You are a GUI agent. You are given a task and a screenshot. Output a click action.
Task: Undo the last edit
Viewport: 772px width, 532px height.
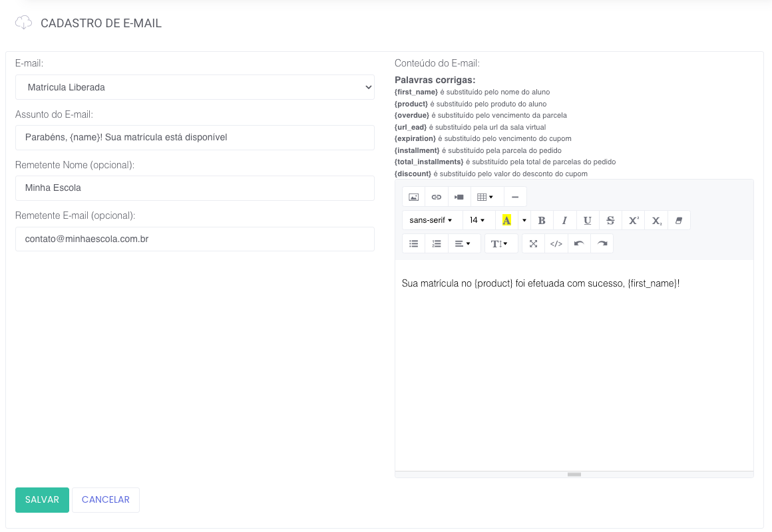coord(579,243)
